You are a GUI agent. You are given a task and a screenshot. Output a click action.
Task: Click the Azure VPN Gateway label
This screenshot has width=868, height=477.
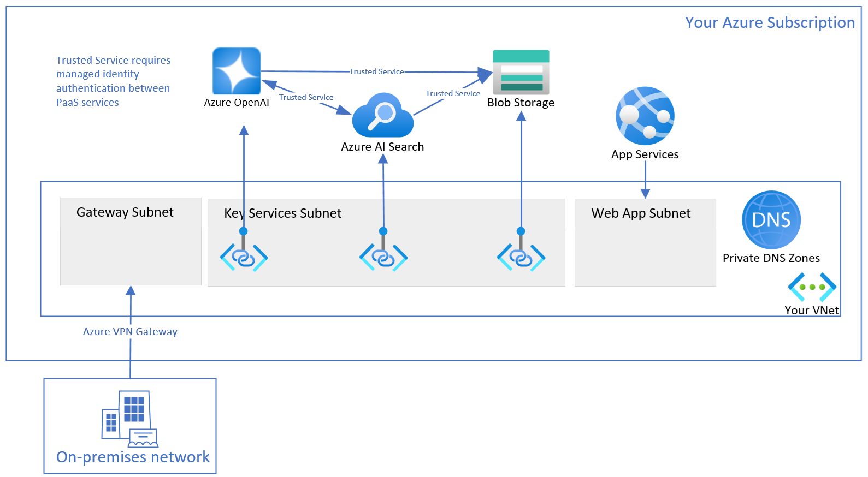click(130, 332)
